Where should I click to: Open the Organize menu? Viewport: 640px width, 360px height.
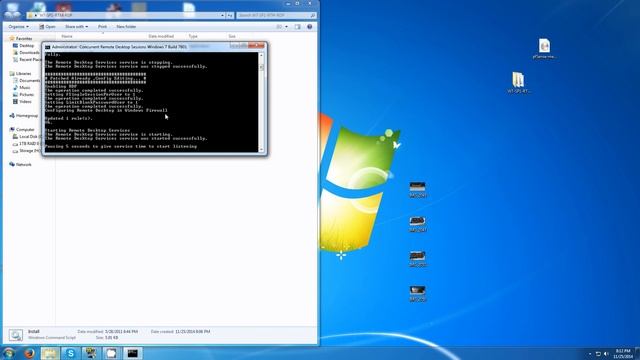[18, 27]
